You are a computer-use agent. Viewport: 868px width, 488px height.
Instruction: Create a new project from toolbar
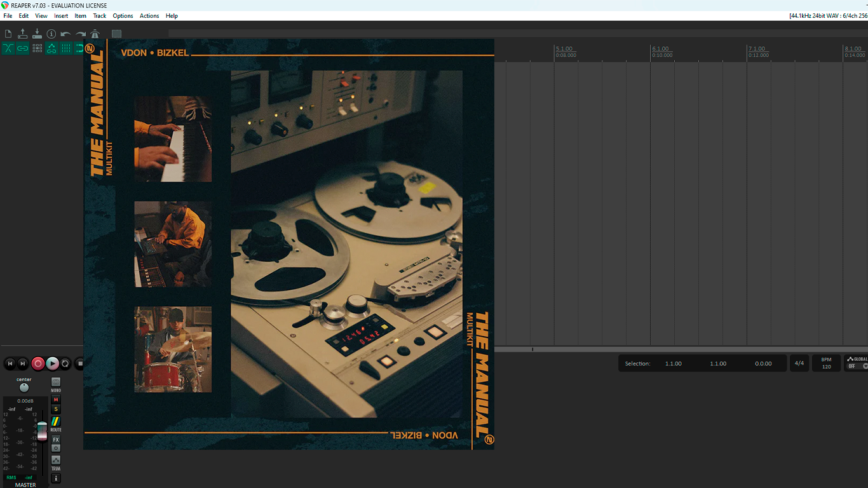[x=8, y=34]
